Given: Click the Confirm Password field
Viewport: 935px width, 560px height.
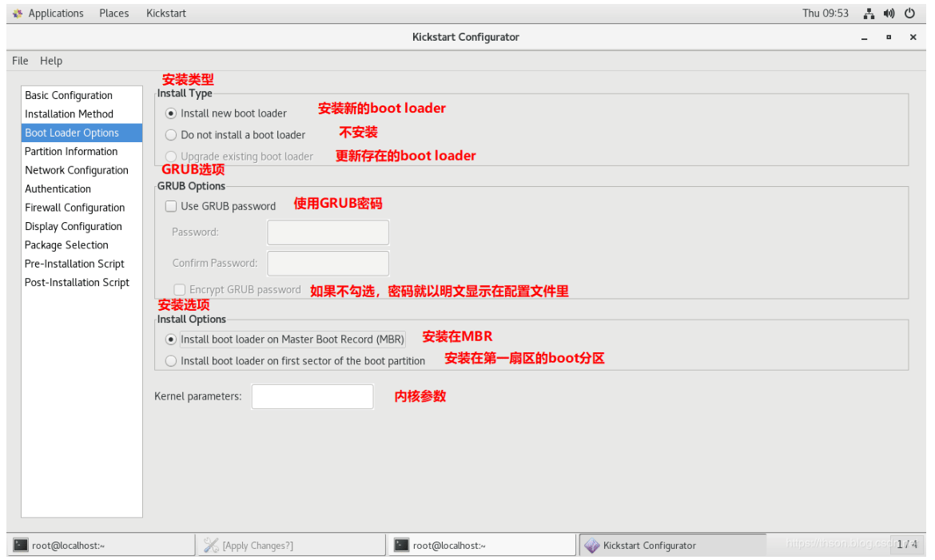Looking at the screenshot, I should [328, 263].
